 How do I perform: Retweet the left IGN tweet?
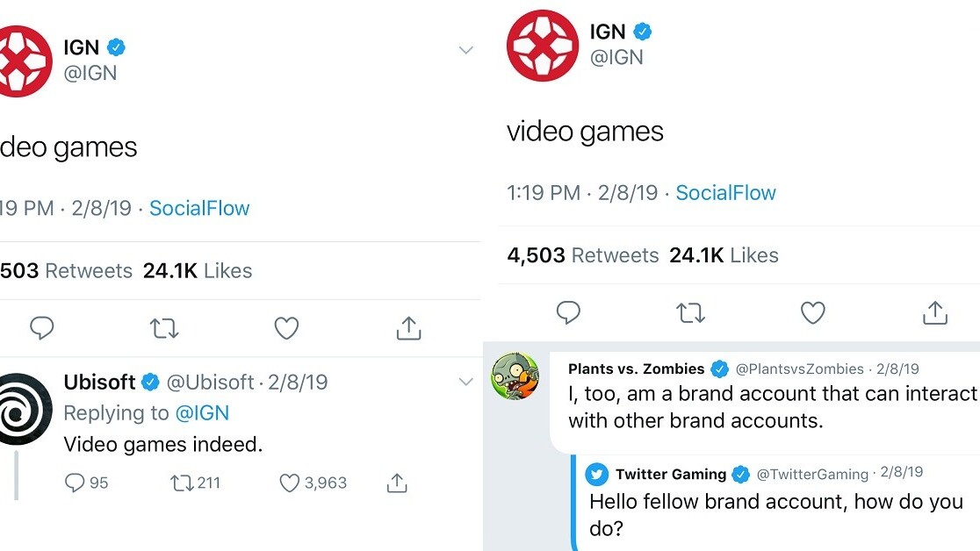[164, 328]
